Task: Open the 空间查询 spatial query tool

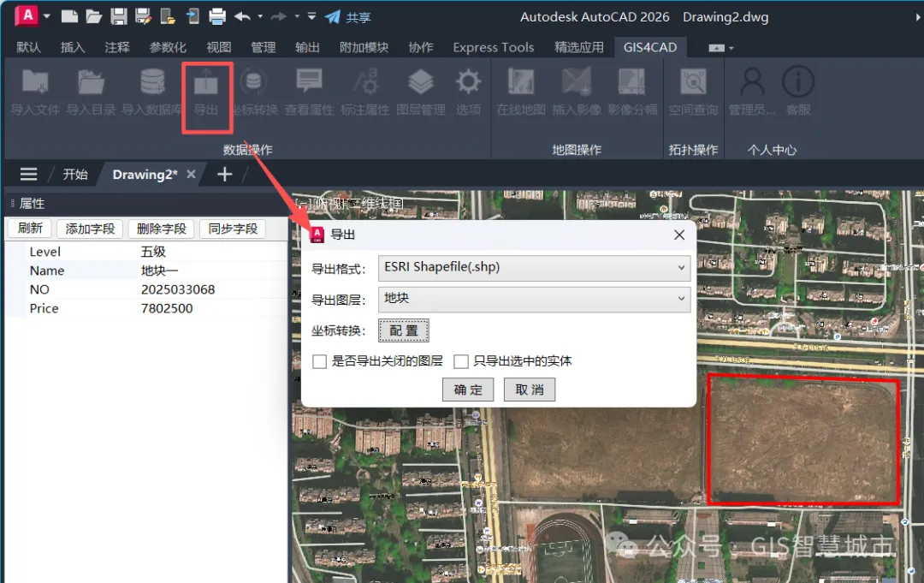Action: (x=693, y=92)
